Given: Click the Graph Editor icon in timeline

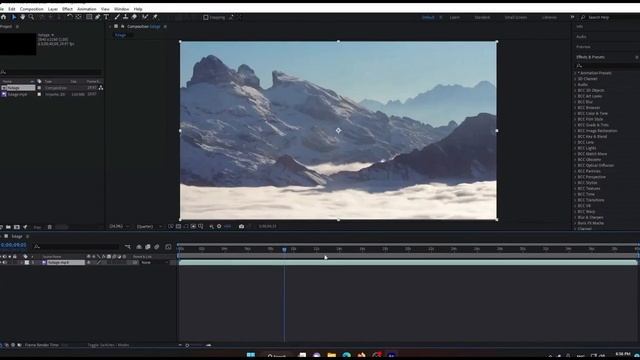Looking at the screenshot, I should (168, 247).
